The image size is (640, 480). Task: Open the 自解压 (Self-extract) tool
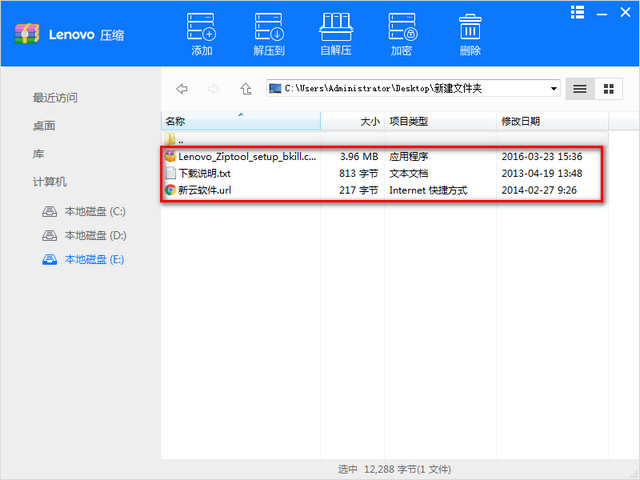(x=336, y=34)
